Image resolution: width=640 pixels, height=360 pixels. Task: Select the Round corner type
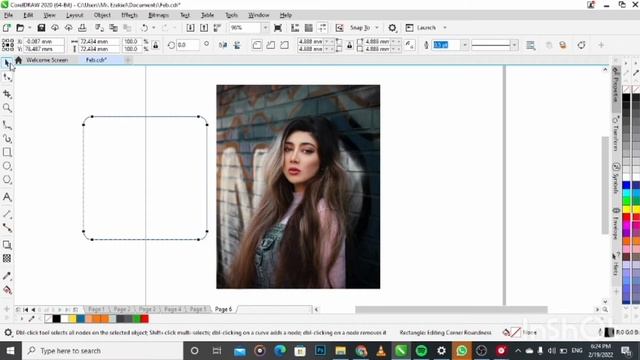(x=257, y=45)
